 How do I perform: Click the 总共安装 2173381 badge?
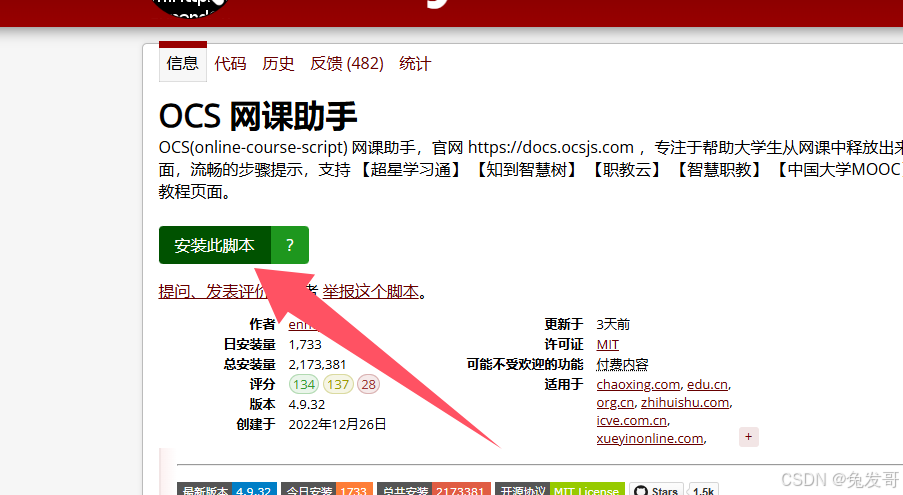[434, 491]
